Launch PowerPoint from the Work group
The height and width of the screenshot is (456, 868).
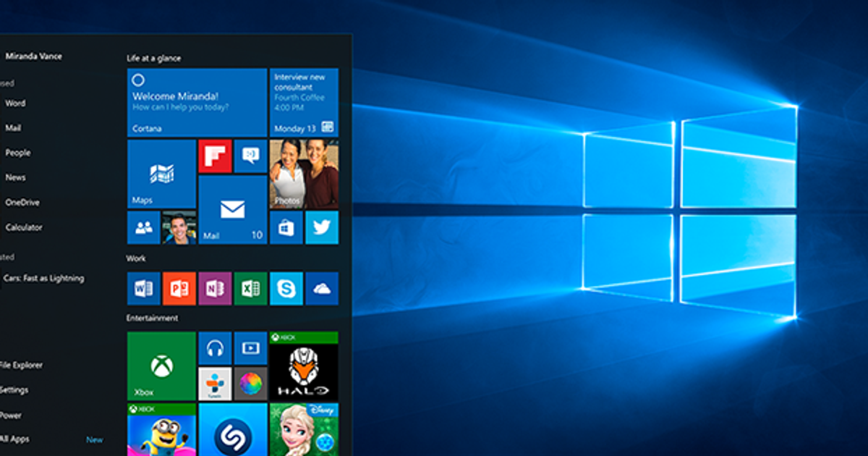tap(179, 288)
